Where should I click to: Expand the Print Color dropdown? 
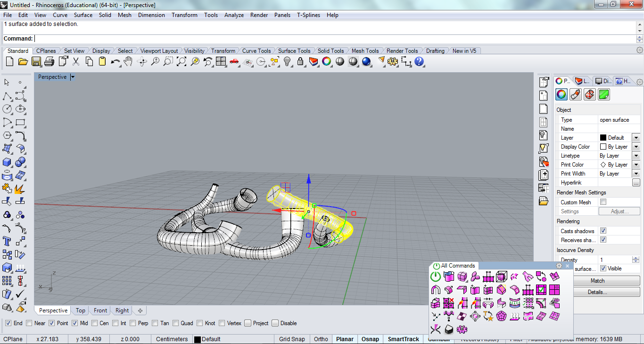point(636,165)
